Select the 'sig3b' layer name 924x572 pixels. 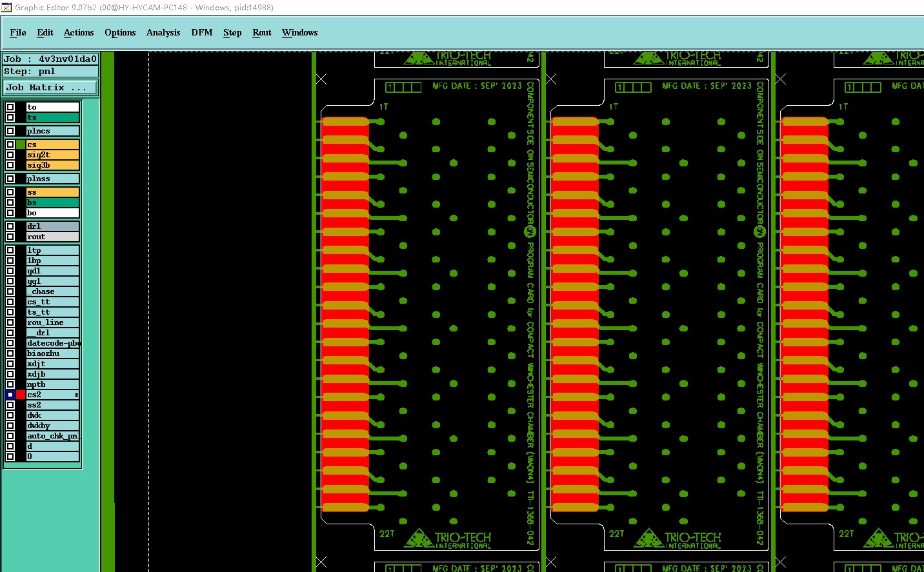tap(53, 165)
